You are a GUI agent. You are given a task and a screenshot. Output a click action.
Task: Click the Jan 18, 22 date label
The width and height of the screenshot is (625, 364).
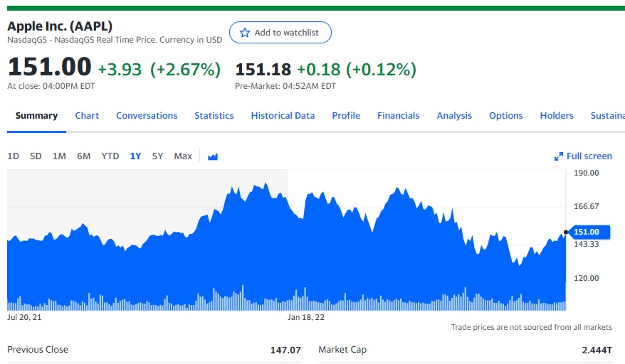[x=306, y=317]
